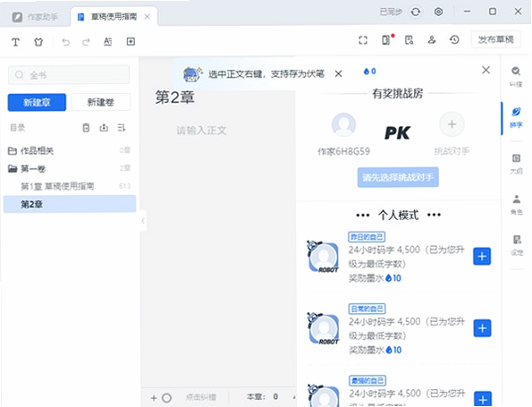Click the 昨日的自己 tag label
The height and width of the screenshot is (407, 532).
click(367, 236)
